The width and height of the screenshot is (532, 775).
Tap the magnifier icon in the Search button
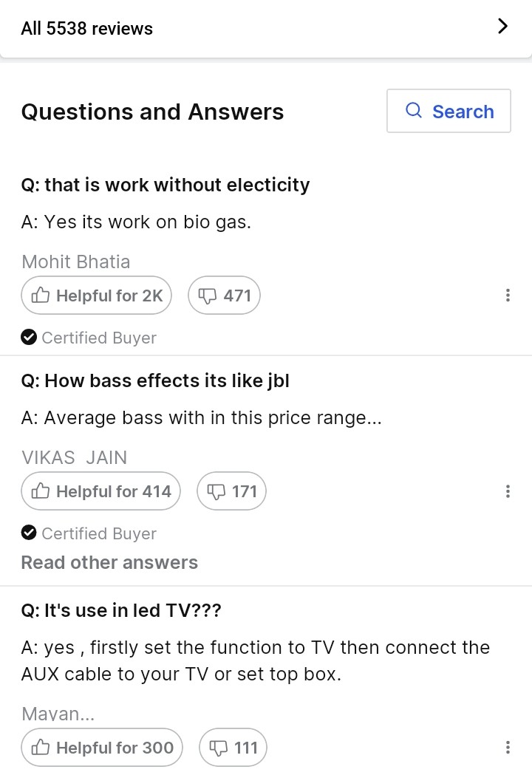coord(414,111)
